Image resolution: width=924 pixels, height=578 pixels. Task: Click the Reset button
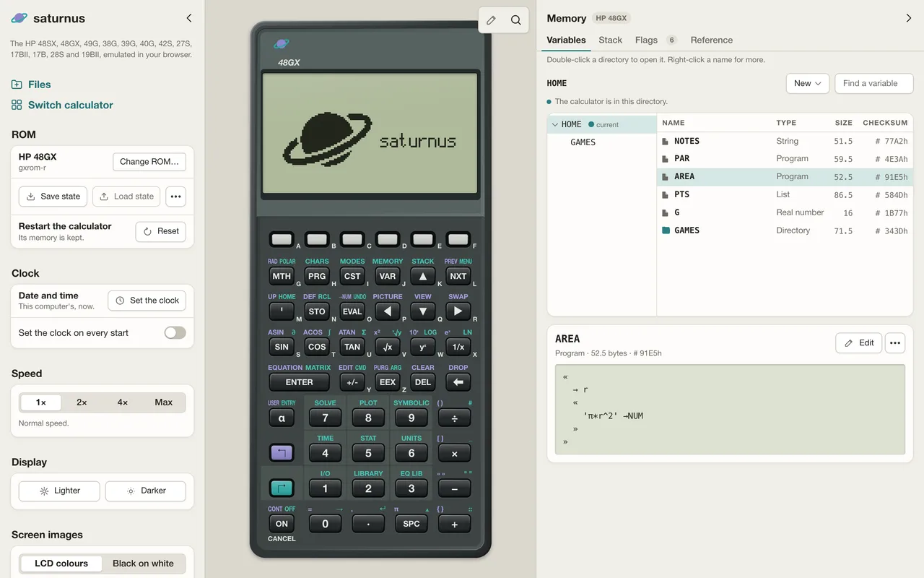[161, 231]
